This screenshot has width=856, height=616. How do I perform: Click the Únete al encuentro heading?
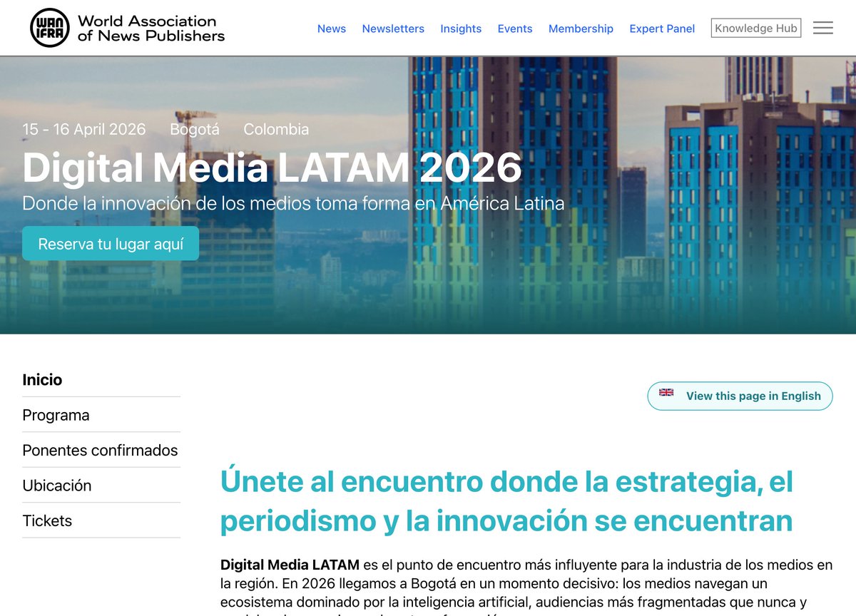coord(506,501)
